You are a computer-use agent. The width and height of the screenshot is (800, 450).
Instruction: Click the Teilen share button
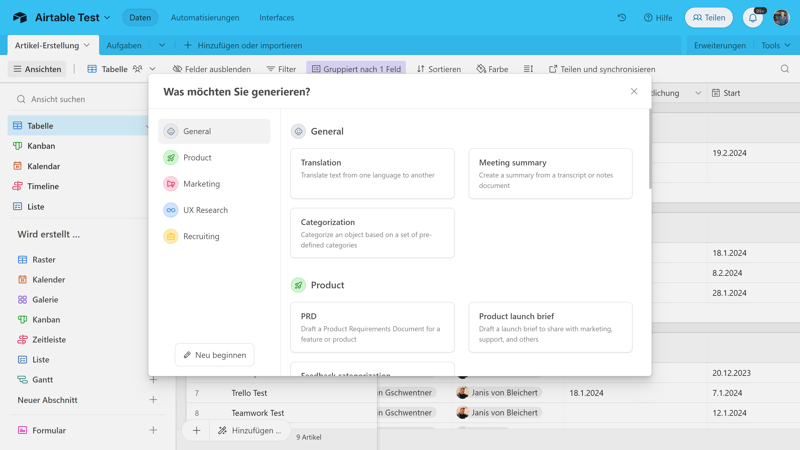(709, 18)
